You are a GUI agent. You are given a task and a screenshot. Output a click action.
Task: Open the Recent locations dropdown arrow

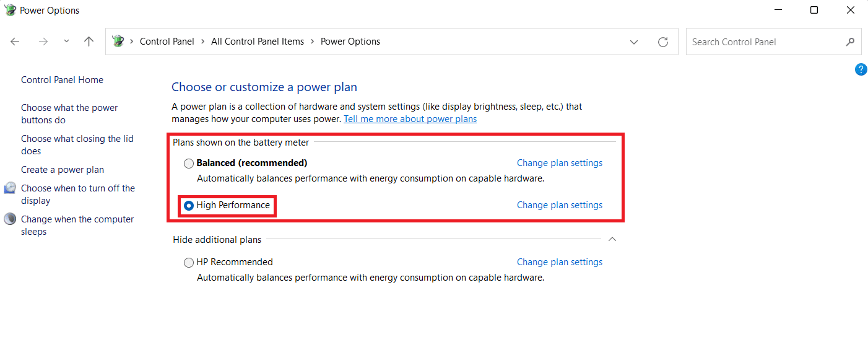coord(67,42)
